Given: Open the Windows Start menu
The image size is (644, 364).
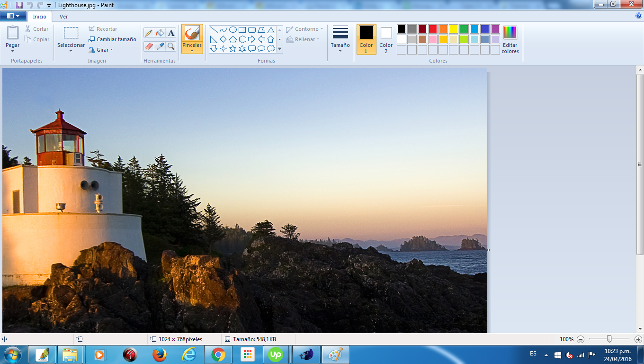Looking at the screenshot, I should pos(12,355).
